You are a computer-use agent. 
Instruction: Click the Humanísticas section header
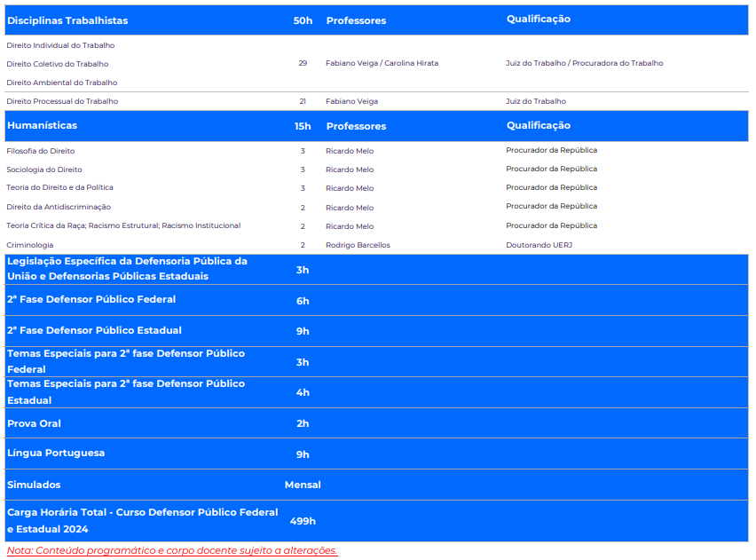42,126
